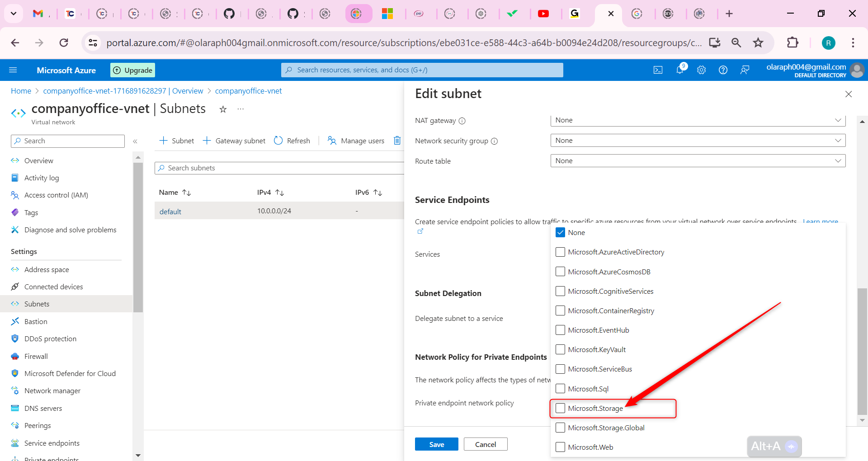Open the Azure portal hamburger menu
The height and width of the screenshot is (461, 868).
(x=13, y=70)
